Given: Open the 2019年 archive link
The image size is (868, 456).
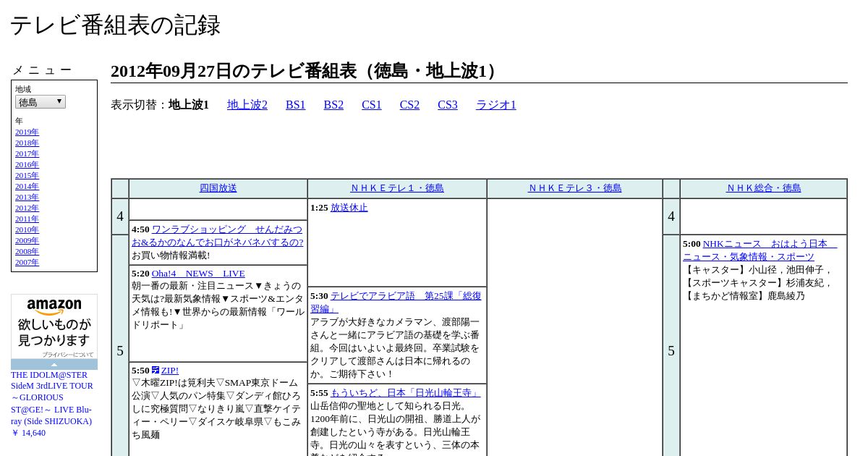Looking at the screenshot, I should point(27,132).
